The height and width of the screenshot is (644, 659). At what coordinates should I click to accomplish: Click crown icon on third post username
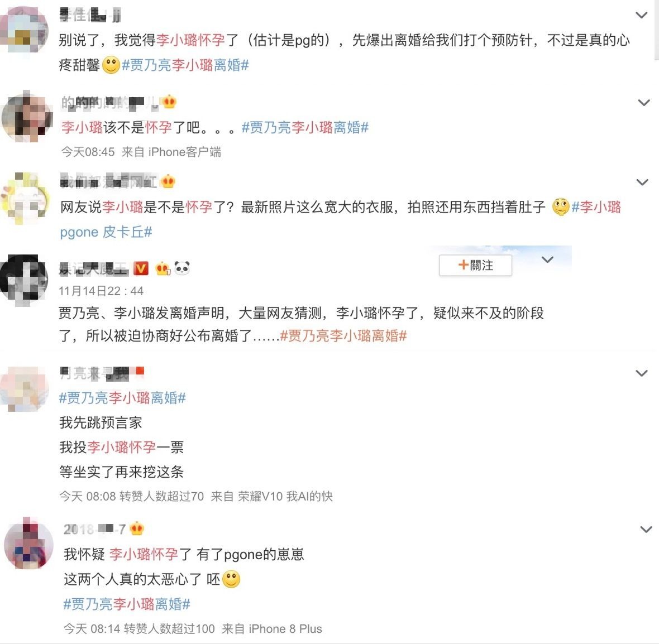tap(168, 181)
